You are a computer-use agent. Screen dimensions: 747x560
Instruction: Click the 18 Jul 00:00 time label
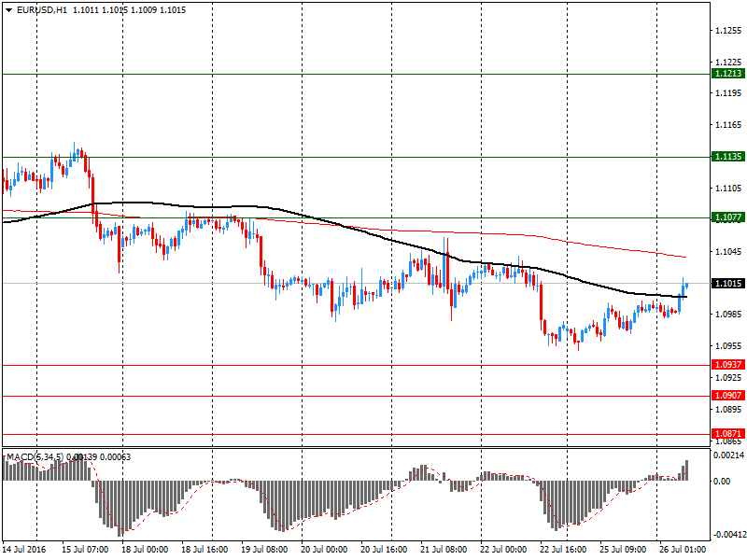(x=145, y=549)
